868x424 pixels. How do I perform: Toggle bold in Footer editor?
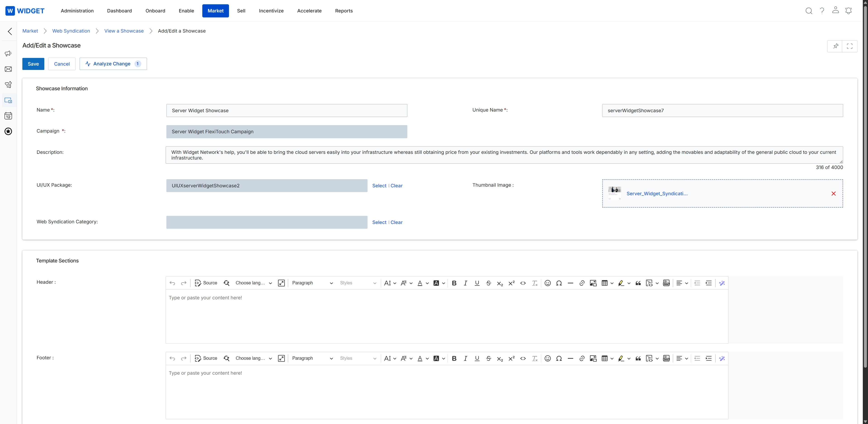[x=454, y=358]
